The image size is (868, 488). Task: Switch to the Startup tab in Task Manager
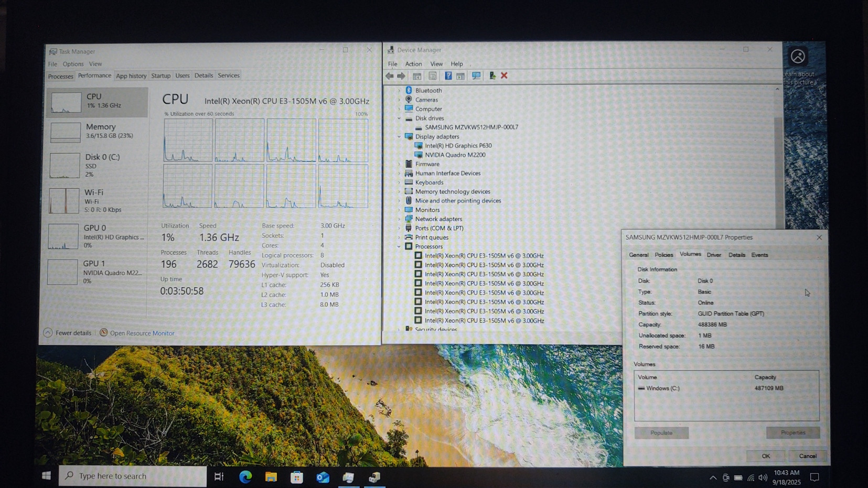(x=160, y=75)
